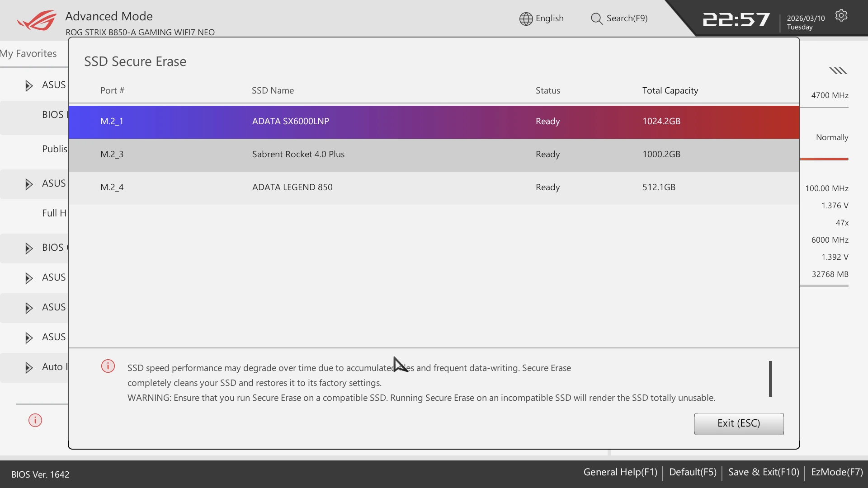
Task: Click the description text scrollbar
Action: 770,379
